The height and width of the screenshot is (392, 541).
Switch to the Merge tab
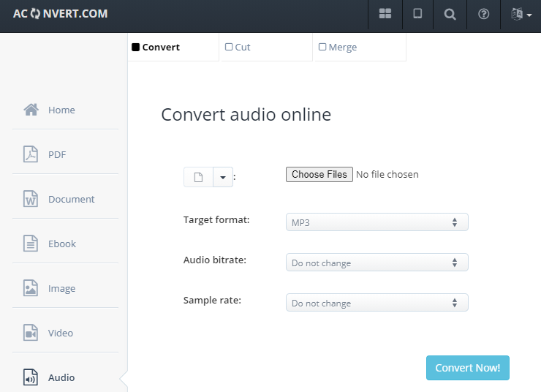click(x=360, y=48)
